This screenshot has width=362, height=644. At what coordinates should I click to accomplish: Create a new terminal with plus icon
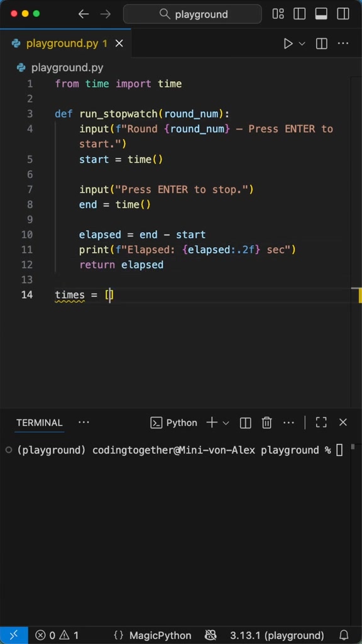[212, 423]
